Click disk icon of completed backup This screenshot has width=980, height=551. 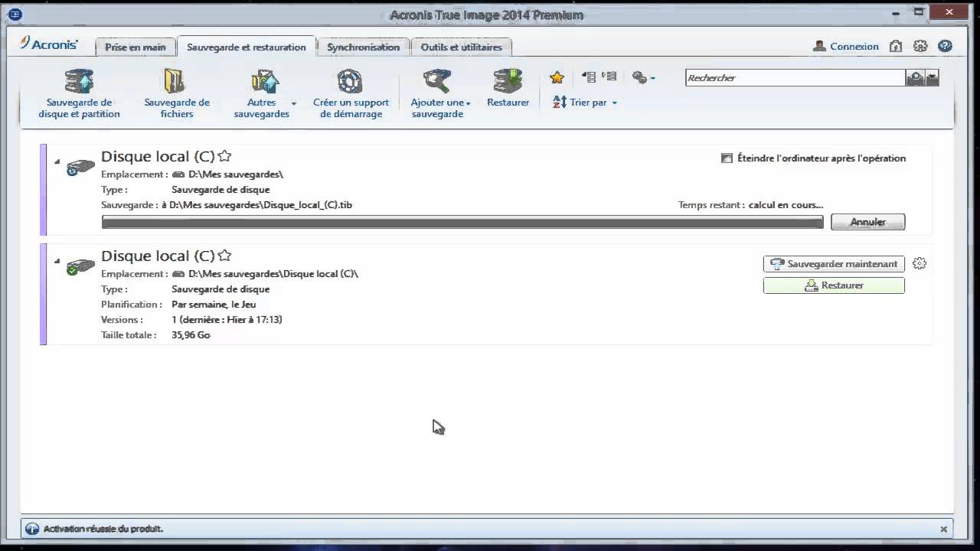80,266
